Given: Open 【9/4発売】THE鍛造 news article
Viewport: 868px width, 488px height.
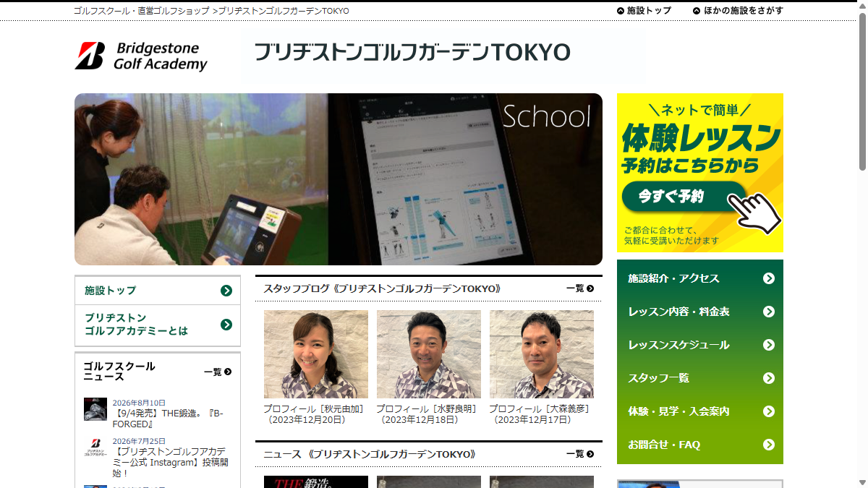Looking at the screenshot, I should pyautogui.click(x=168, y=419).
